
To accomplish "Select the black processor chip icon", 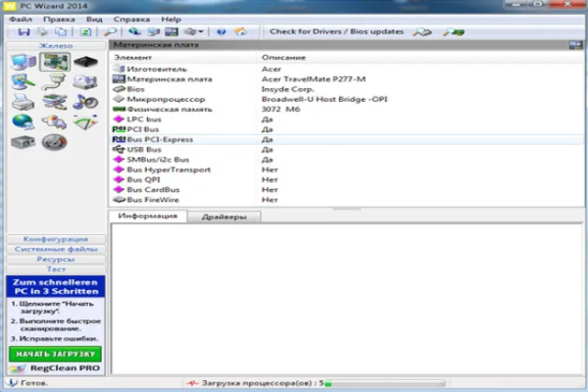I will (85, 62).
